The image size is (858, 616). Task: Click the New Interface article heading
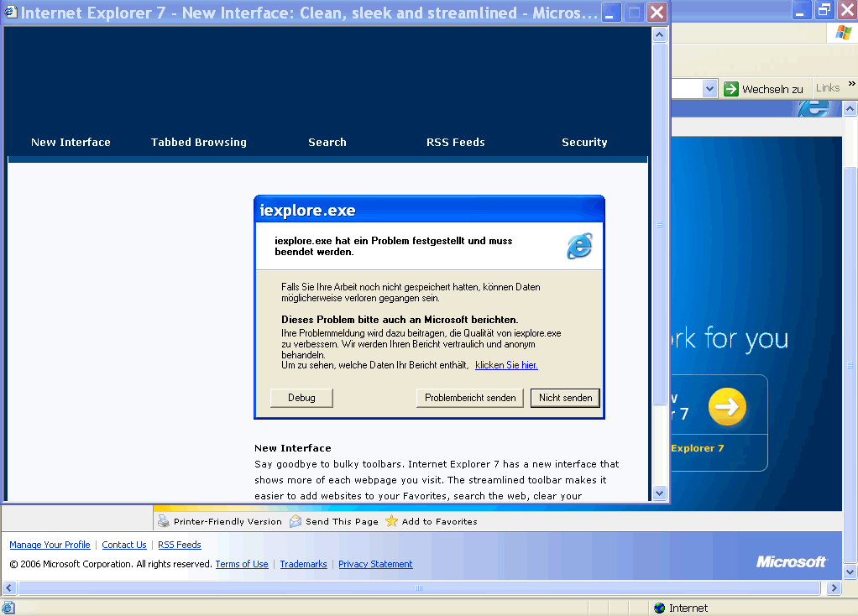(x=293, y=448)
